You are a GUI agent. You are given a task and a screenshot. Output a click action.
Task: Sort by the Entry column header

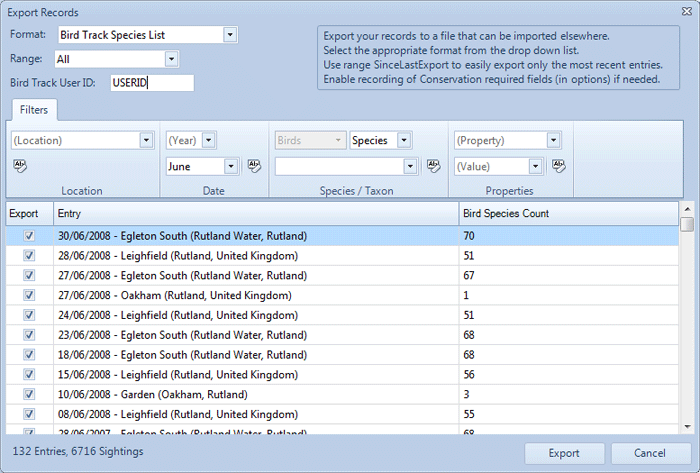coord(256,213)
